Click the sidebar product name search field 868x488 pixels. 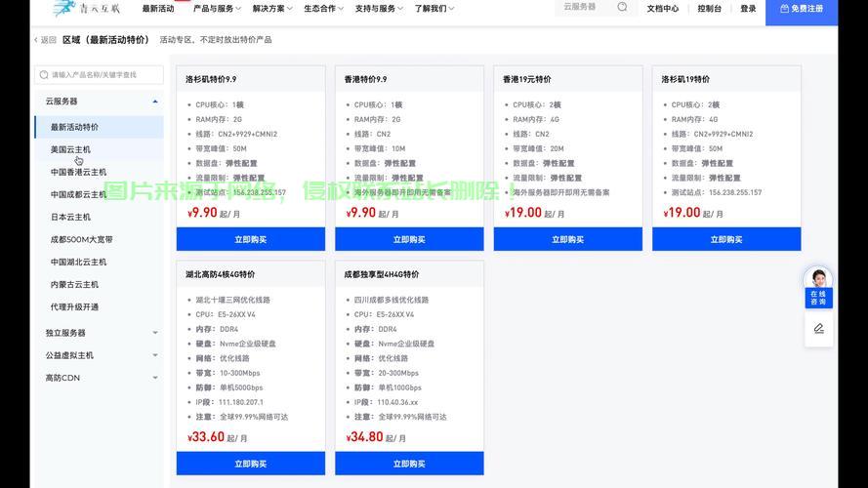103,74
